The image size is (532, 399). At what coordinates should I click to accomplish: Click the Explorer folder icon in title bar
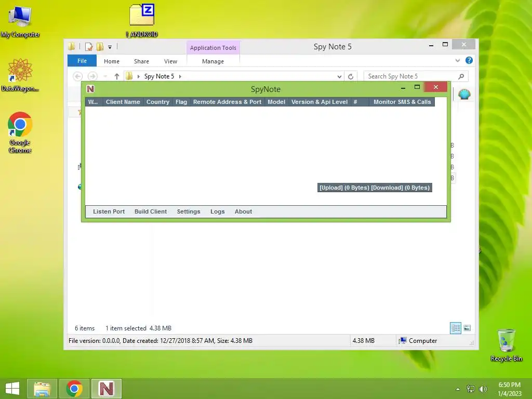[x=71, y=46]
